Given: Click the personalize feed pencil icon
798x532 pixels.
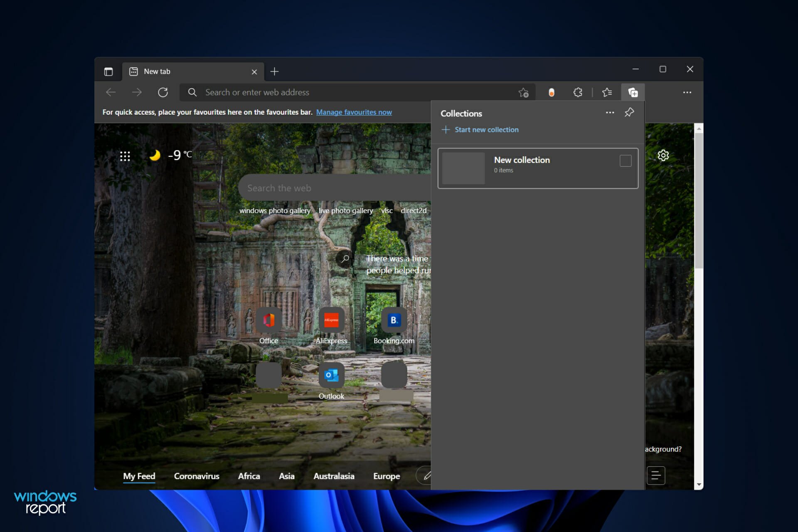Looking at the screenshot, I should point(426,476).
